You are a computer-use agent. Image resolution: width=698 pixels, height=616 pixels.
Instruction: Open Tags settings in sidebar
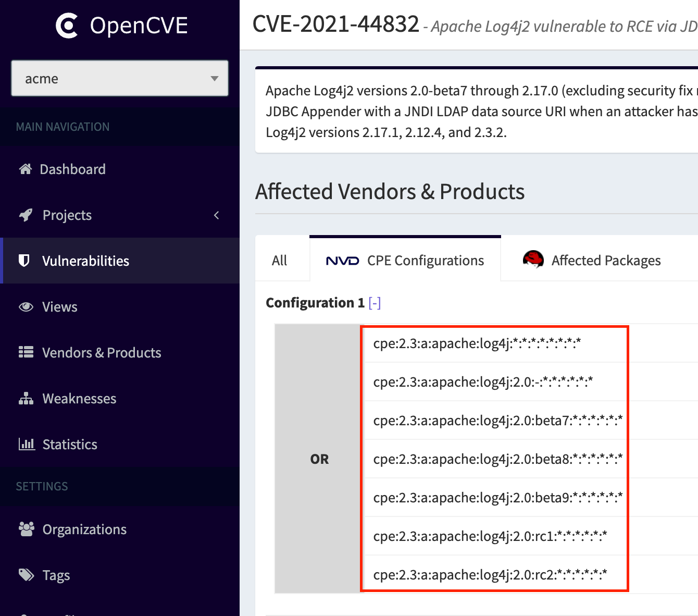point(120,575)
